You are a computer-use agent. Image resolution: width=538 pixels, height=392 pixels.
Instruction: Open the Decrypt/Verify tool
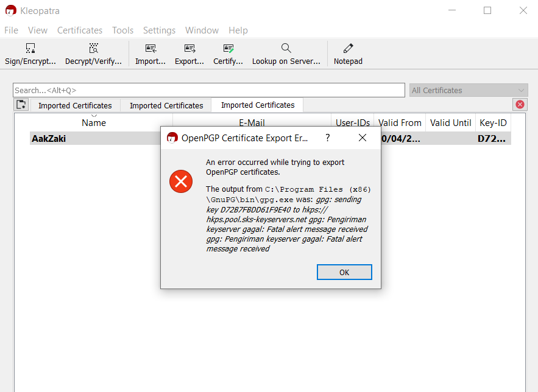pos(93,54)
